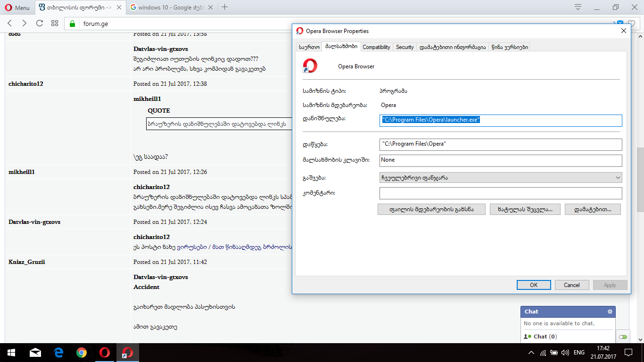
Task: Switch to the Compatibility tab
Action: tap(376, 47)
